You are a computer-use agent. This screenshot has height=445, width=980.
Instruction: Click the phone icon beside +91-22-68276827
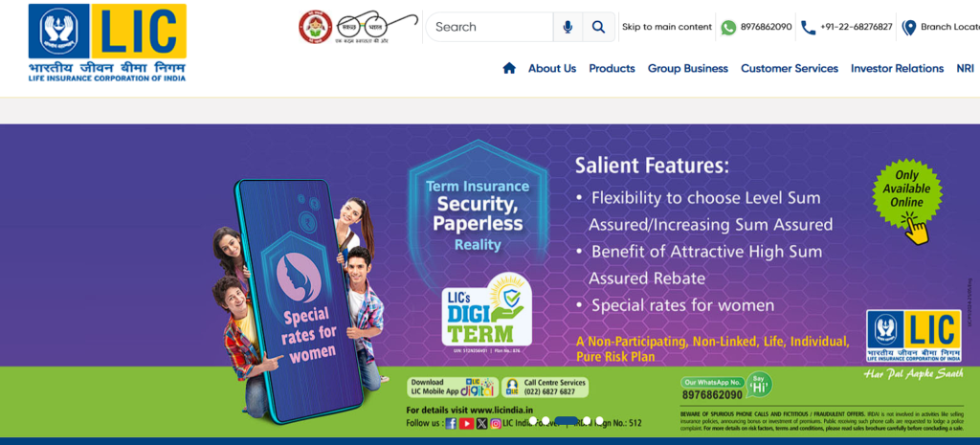808,28
